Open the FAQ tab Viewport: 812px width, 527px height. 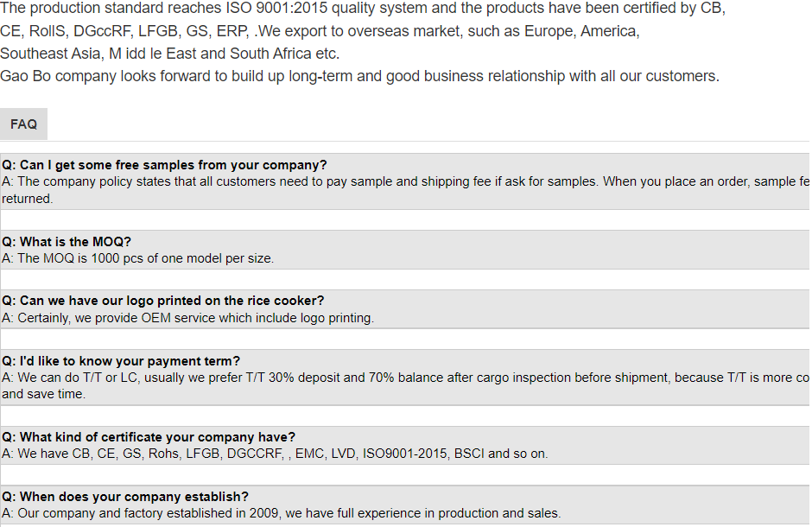23,124
